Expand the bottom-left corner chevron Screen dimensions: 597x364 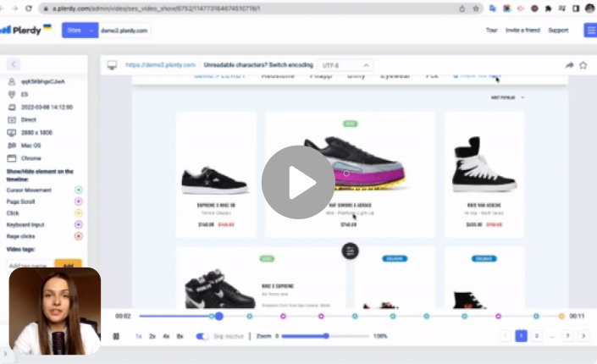pyautogui.click(x=5, y=354)
